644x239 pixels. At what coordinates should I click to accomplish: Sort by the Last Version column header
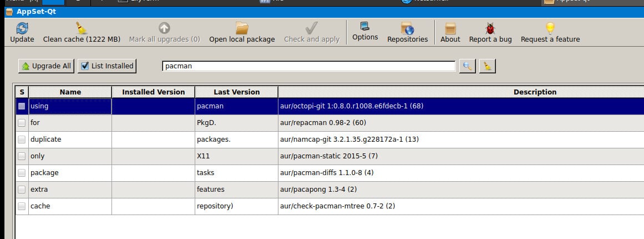236,92
